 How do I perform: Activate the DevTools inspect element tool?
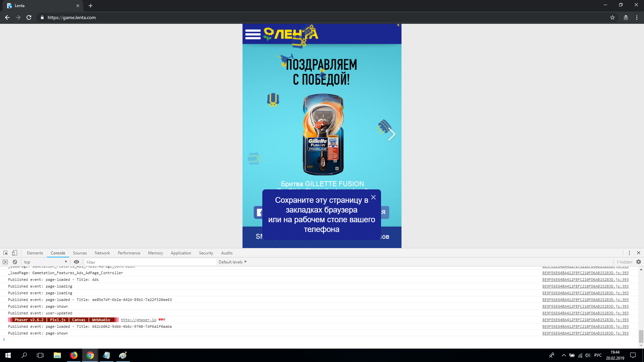click(x=6, y=253)
